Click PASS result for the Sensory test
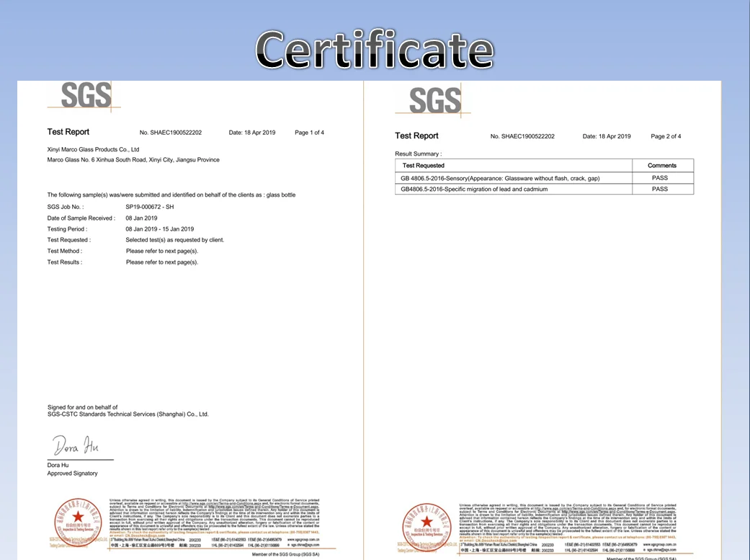Image resolution: width=750 pixels, height=560 pixels. (659, 177)
